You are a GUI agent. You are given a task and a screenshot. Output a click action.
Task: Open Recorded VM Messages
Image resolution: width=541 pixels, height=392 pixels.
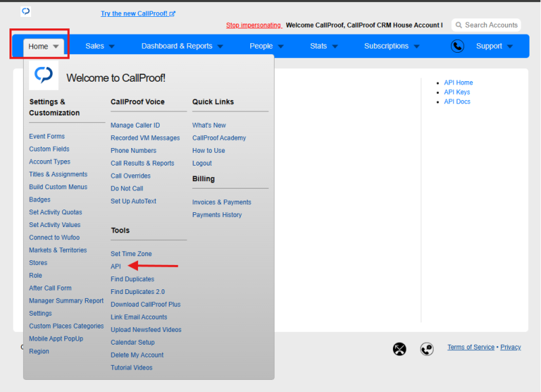pos(145,138)
